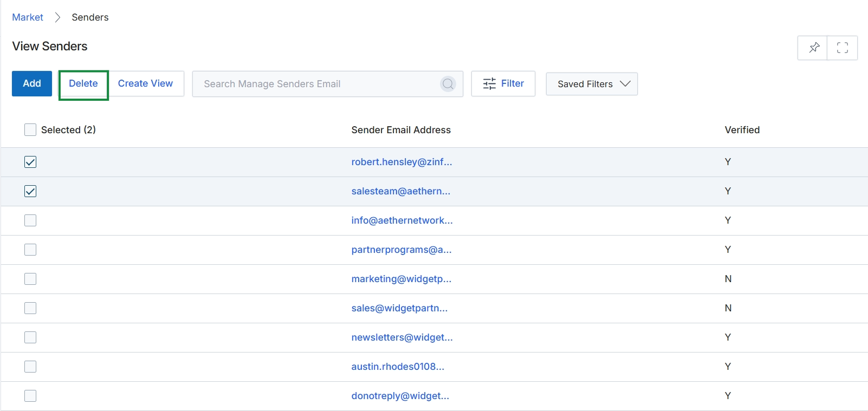Screen dimensions: 868x411
Task: Click Verified N for marketing@widgetp row
Action: [x=728, y=279]
